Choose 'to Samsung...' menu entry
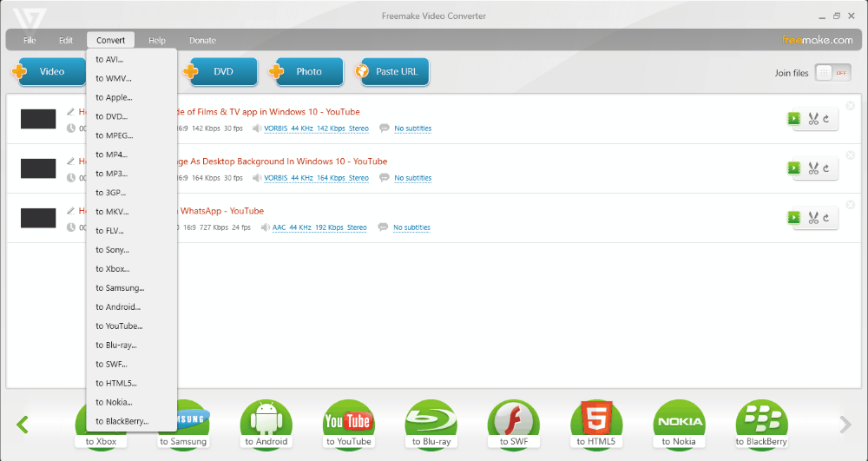The height and width of the screenshot is (461, 868). click(132, 287)
